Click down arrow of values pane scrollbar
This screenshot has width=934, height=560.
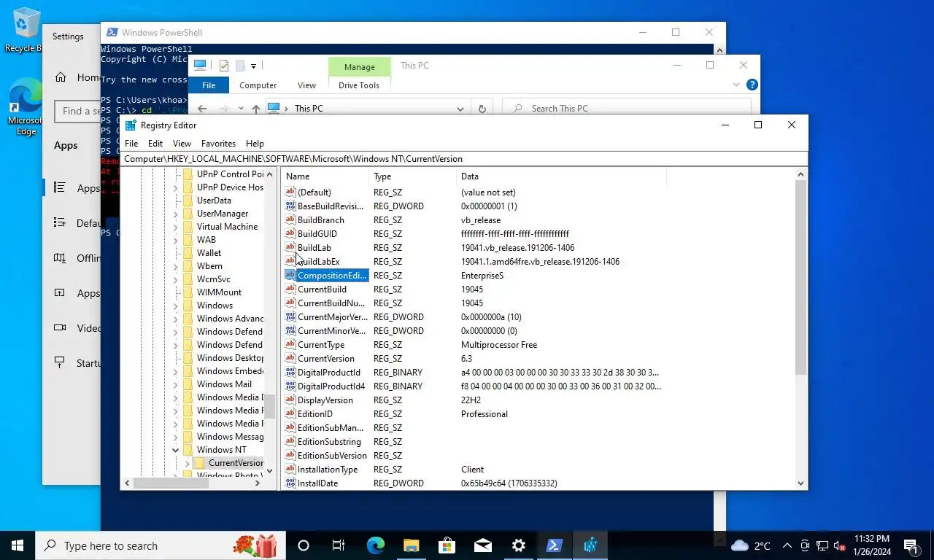pyautogui.click(x=800, y=483)
